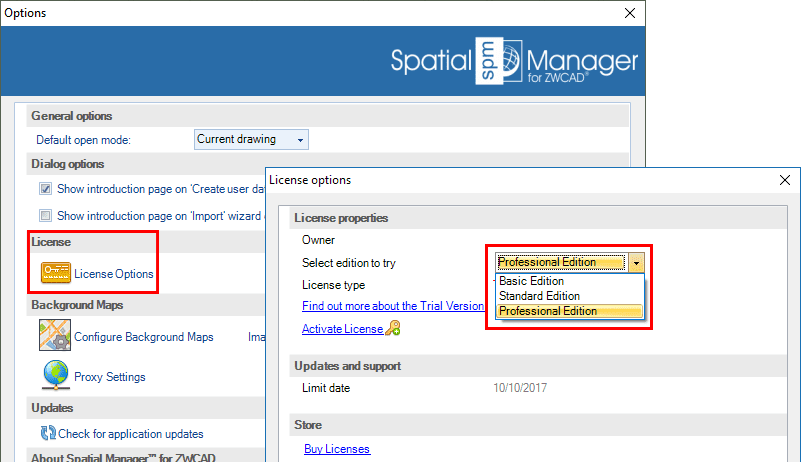
Task: Open Proxy Settings text link
Action: tap(110, 377)
